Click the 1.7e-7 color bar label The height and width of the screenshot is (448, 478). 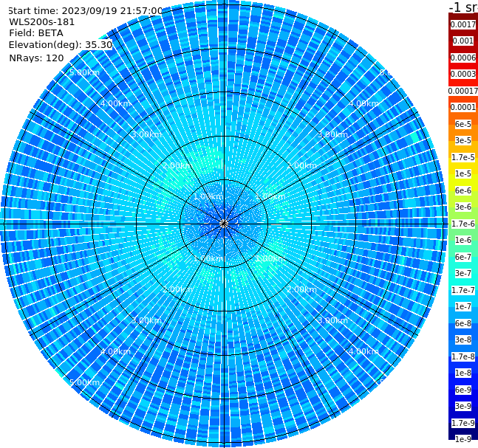[463, 290]
